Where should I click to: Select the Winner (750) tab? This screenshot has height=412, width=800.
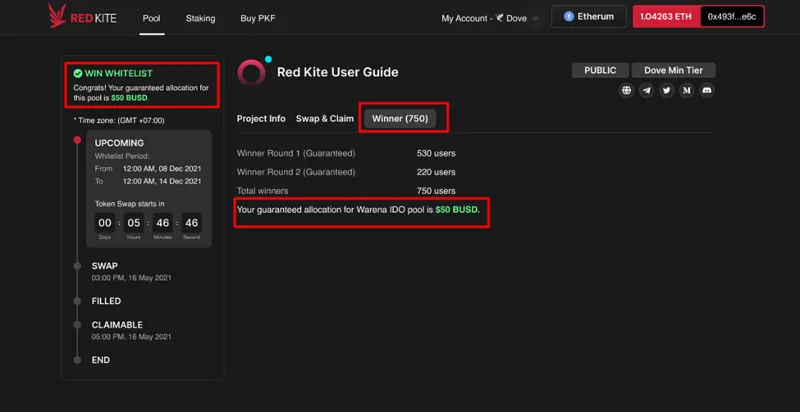400,118
